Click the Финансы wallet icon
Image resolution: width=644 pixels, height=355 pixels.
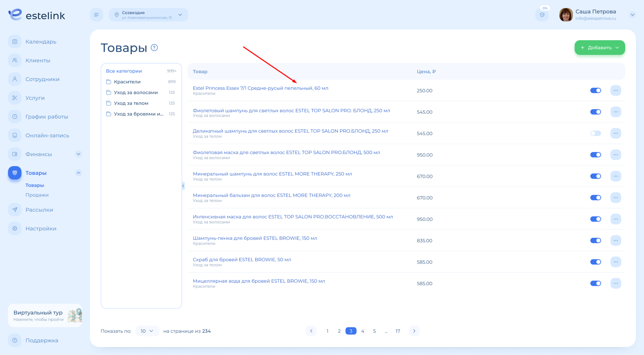pos(15,154)
